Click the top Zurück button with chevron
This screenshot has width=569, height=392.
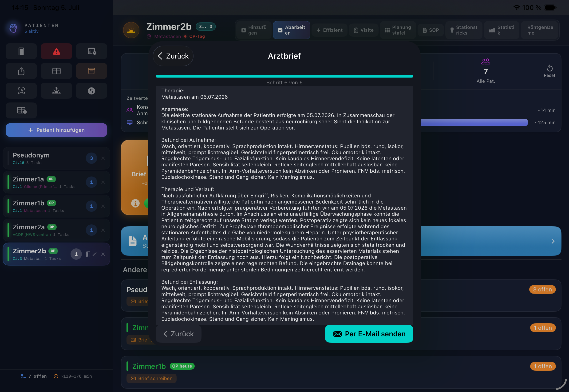pyautogui.click(x=173, y=56)
